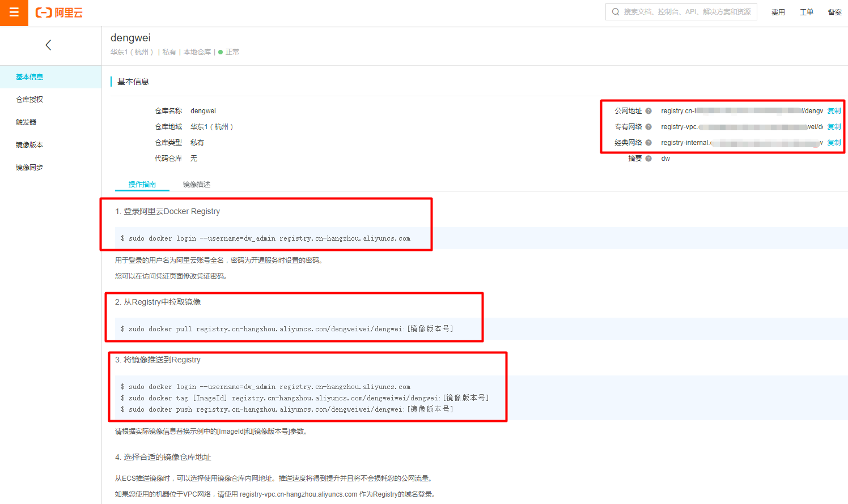Click the 仓库名称 value dengwei
The height and width of the screenshot is (504, 848).
tap(203, 111)
